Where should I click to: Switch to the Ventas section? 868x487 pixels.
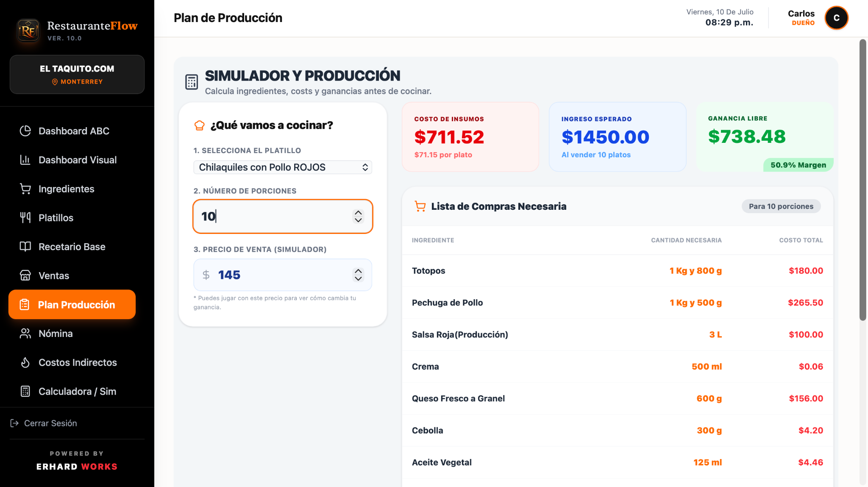pyautogui.click(x=72, y=276)
